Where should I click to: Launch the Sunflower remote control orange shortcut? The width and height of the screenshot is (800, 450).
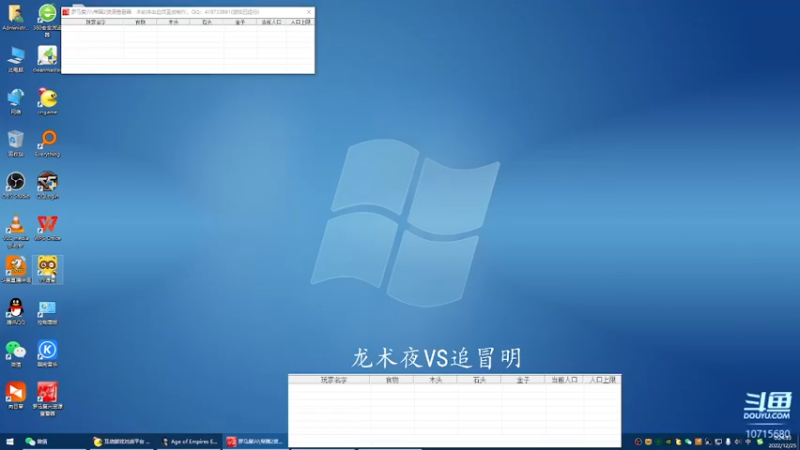pos(16,395)
